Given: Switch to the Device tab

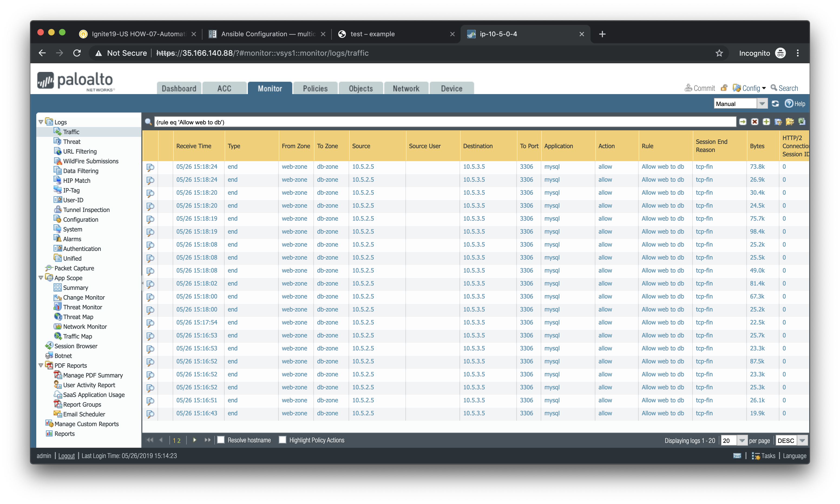Looking at the screenshot, I should (x=452, y=88).
